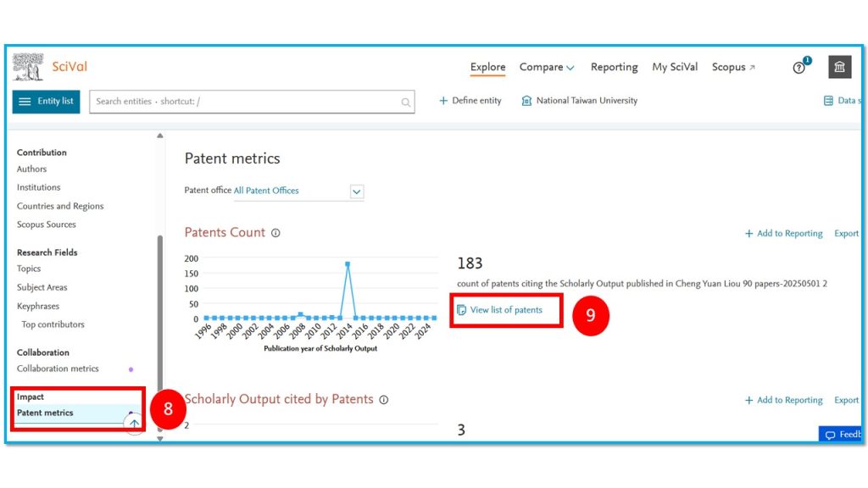This screenshot has height=488, width=868.
Task: Open Keyphrases sidebar item
Action: (x=37, y=306)
